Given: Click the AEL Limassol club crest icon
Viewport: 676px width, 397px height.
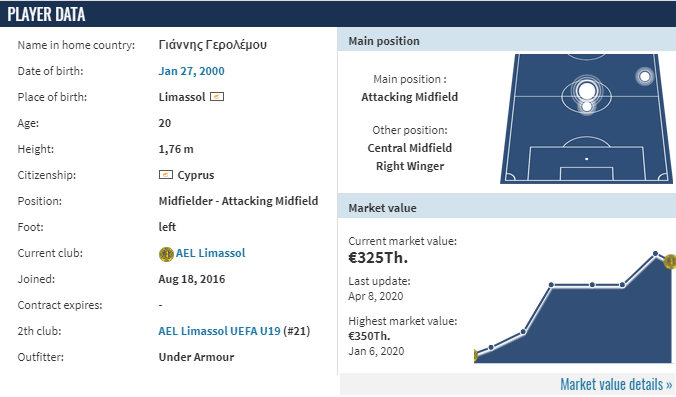Looking at the screenshot, I should pyautogui.click(x=166, y=254).
